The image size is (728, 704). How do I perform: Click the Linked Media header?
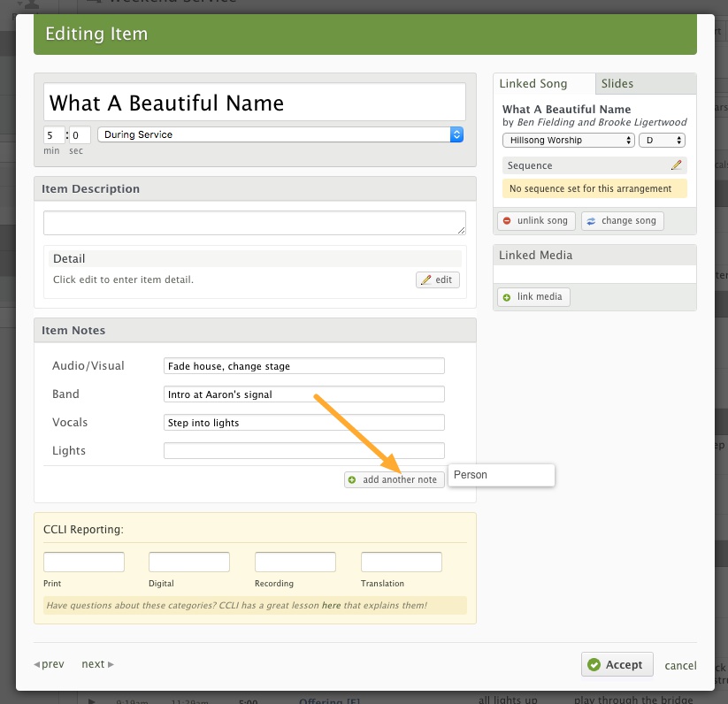pyautogui.click(x=594, y=256)
